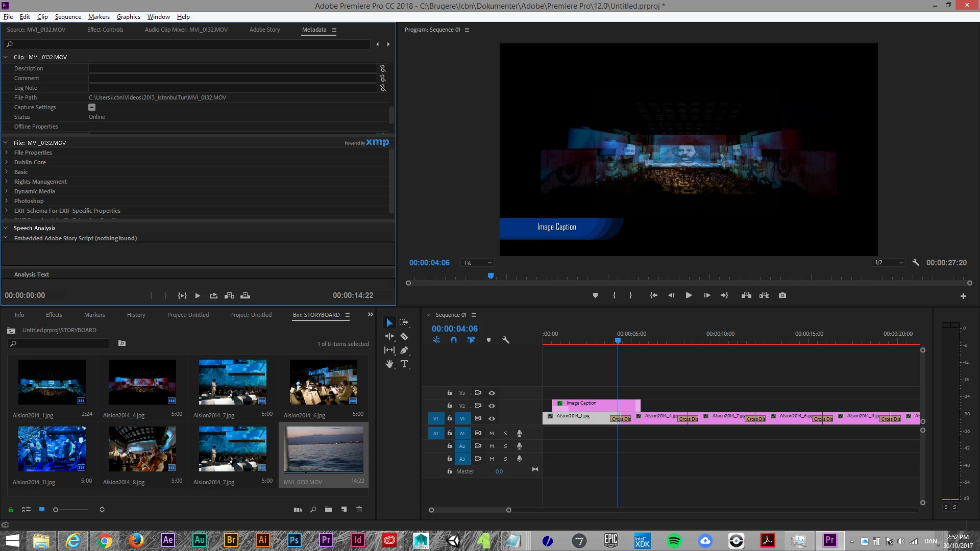This screenshot has width=980, height=551.
Task: Select the Type tool
Action: coord(404,364)
